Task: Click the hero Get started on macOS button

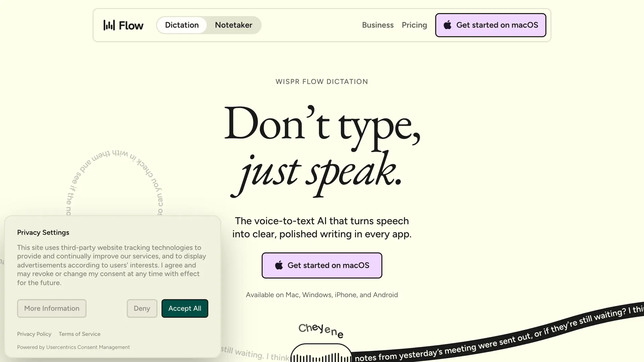Action: click(322, 265)
